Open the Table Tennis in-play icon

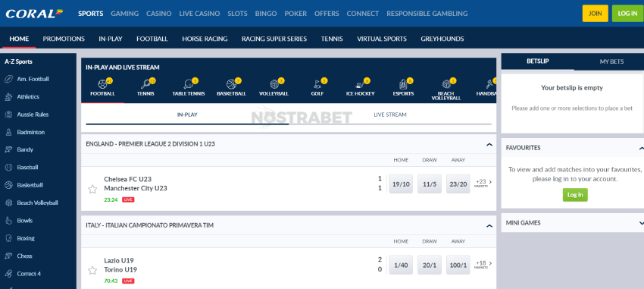pos(189,87)
